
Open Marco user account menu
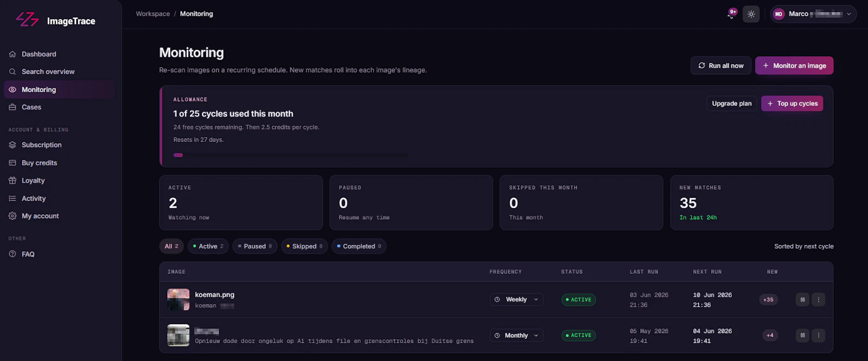coord(813,14)
